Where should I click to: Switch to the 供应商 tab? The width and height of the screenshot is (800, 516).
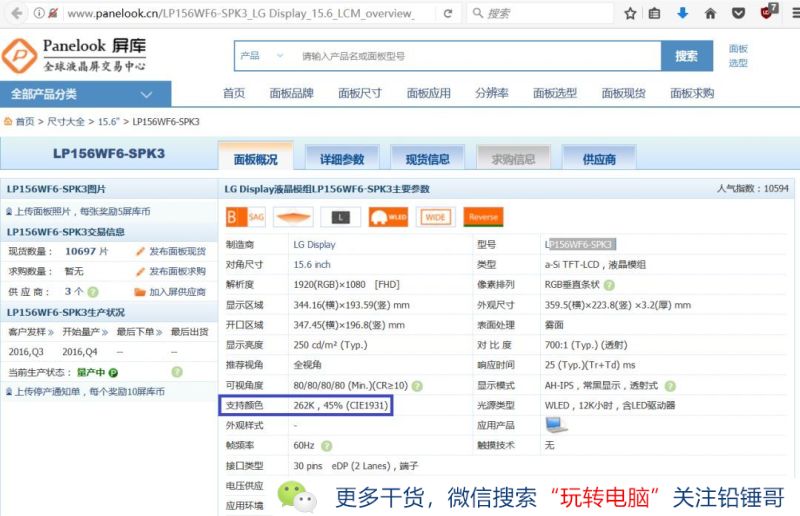click(x=599, y=158)
